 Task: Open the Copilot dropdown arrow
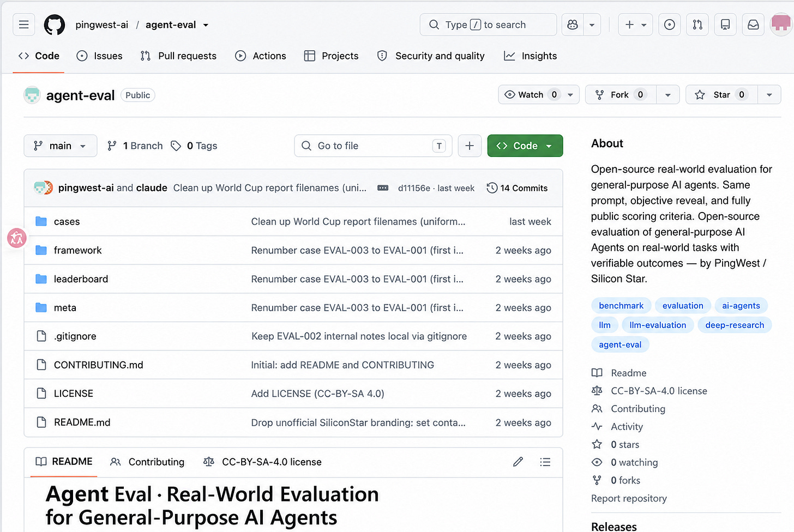592,25
